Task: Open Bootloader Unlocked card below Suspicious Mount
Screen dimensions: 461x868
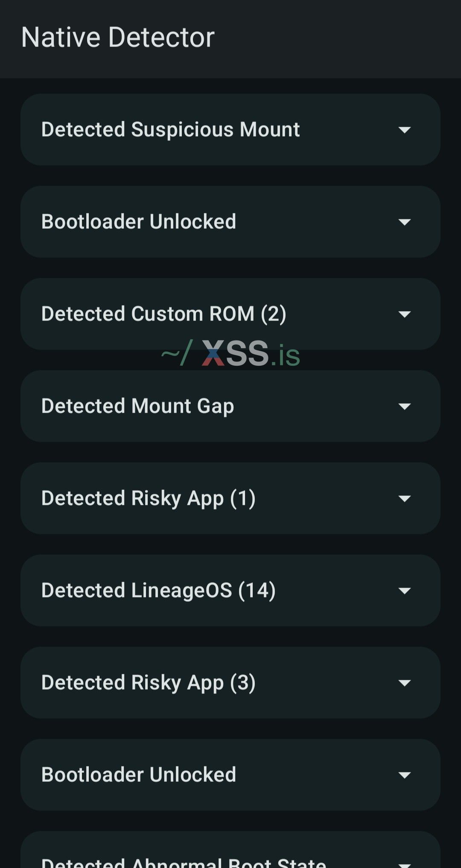Action: [x=139, y=222]
